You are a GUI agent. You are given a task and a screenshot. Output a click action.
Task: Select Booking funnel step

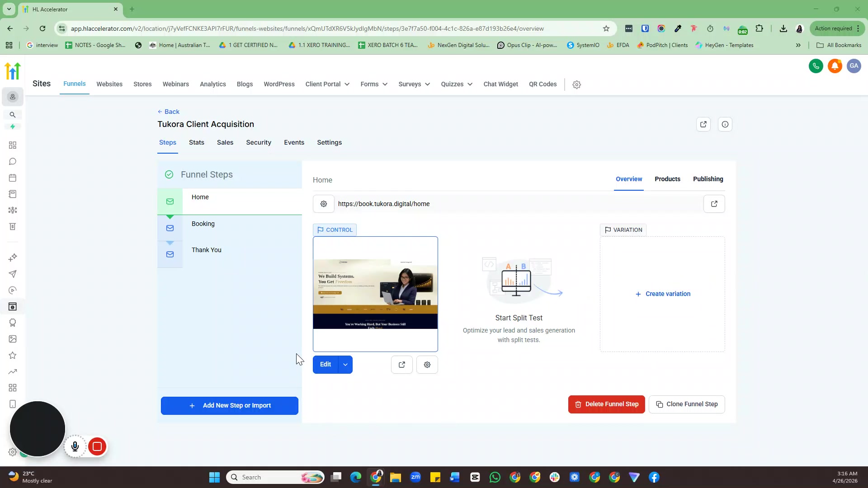click(203, 224)
